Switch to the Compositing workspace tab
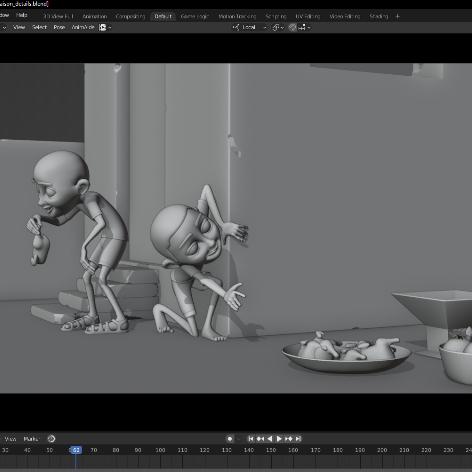The height and width of the screenshot is (472, 472). [130, 16]
